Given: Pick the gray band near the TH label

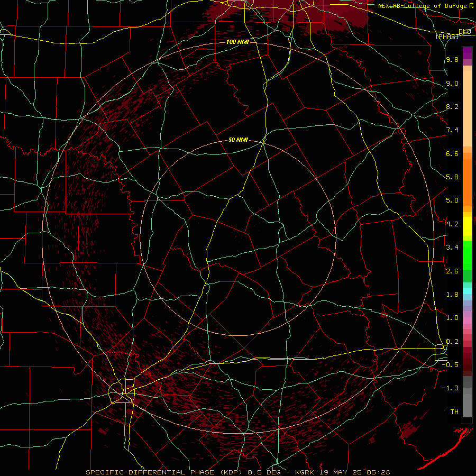Looking at the screenshot, I should tap(467, 405).
